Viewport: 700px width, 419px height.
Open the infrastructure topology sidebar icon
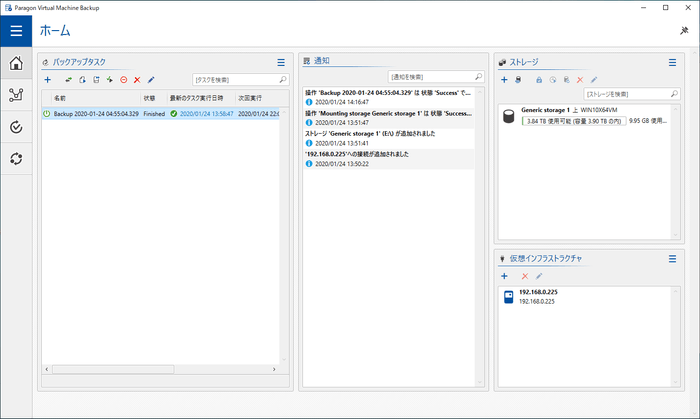click(x=16, y=96)
